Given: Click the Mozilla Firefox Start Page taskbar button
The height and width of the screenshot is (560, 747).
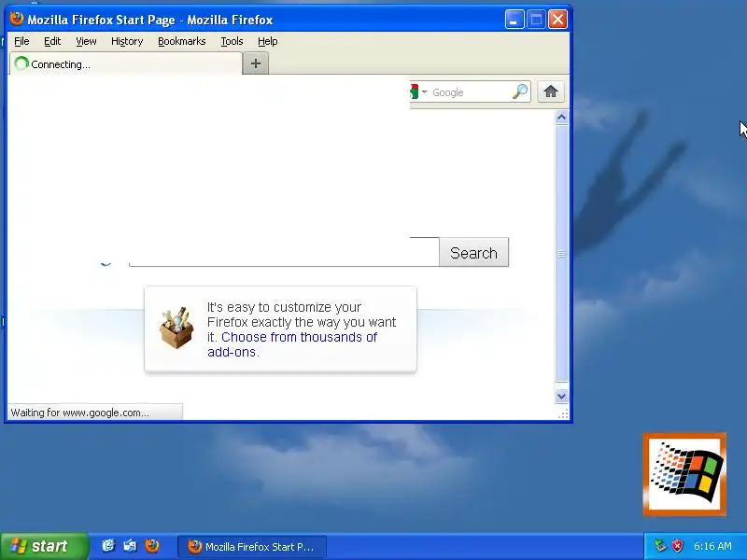Looking at the screenshot, I should [x=252, y=547].
